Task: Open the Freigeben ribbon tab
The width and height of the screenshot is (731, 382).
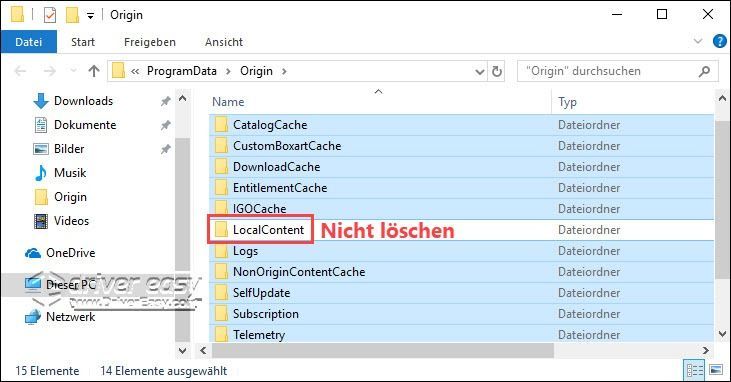Action: [150, 42]
